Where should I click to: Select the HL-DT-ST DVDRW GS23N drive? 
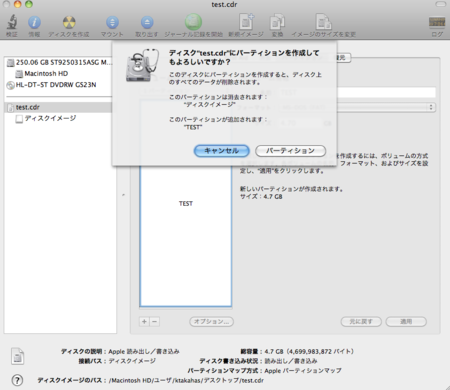[x=52, y=85]
